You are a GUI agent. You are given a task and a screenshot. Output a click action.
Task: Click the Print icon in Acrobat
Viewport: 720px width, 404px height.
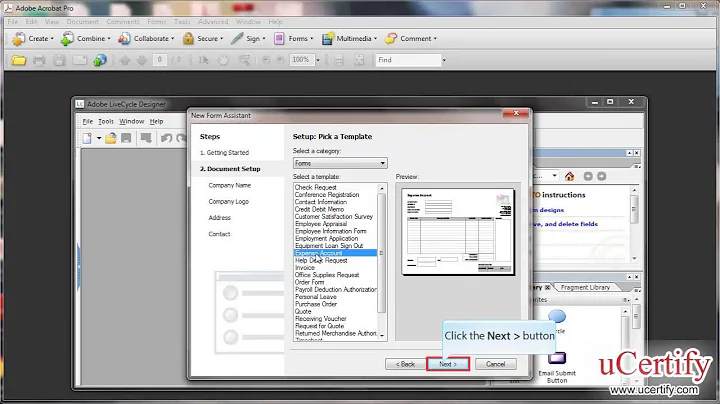[39, 60]
